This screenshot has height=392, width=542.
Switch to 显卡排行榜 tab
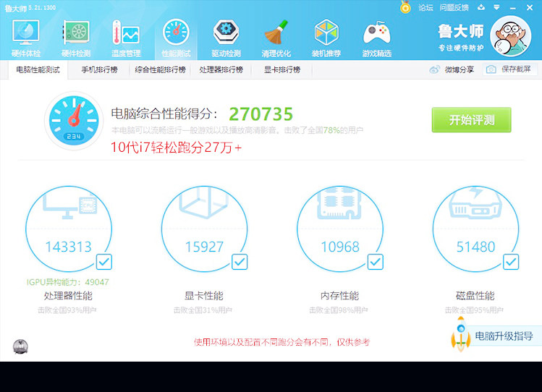click(x=282, y=69)
